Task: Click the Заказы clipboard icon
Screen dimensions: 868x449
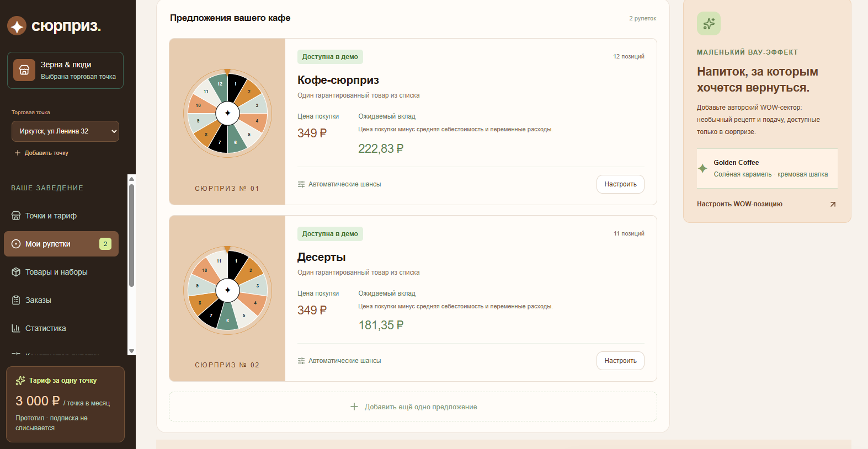Action: click(16, 300)
